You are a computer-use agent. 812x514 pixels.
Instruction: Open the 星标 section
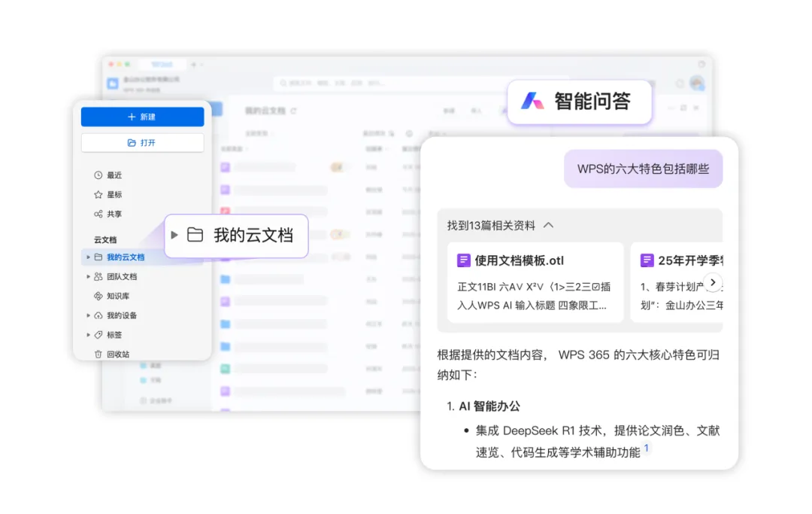(x=114, y=194)
